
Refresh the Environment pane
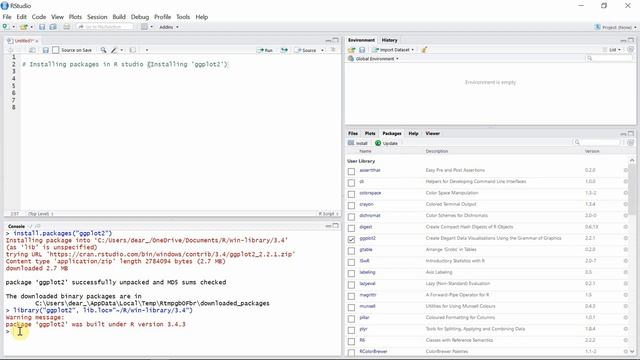click(631, 50)
